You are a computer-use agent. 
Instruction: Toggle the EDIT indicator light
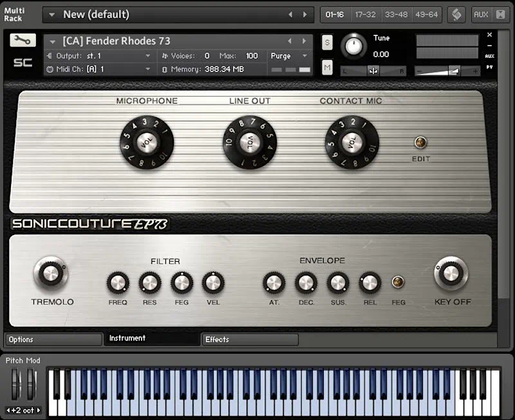tap(421, 142)
